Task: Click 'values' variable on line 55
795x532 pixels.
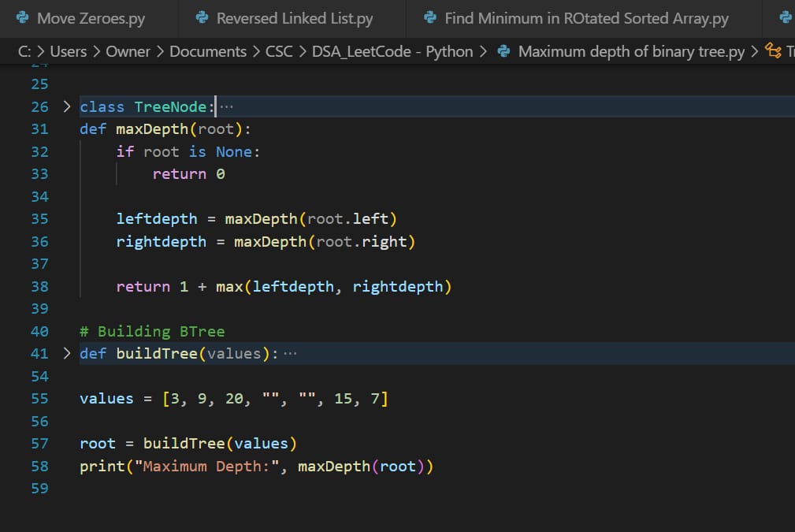Action: [x=106, y=399]
